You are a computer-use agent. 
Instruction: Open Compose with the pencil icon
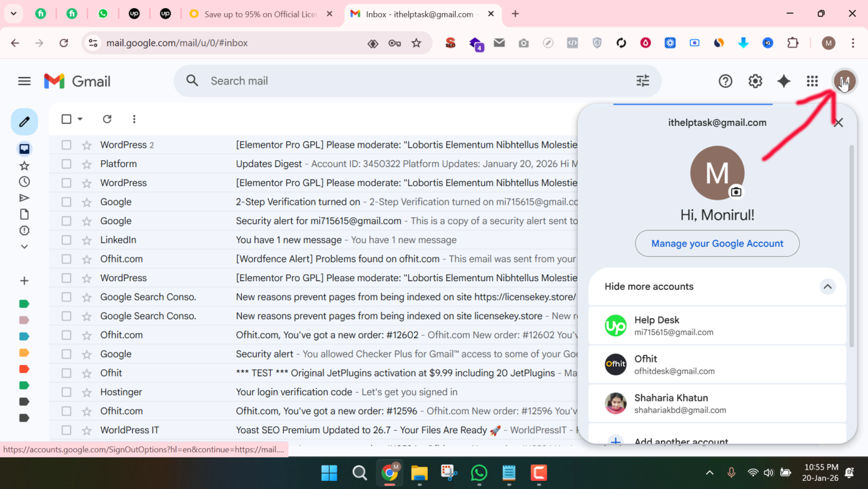point(24,122)
